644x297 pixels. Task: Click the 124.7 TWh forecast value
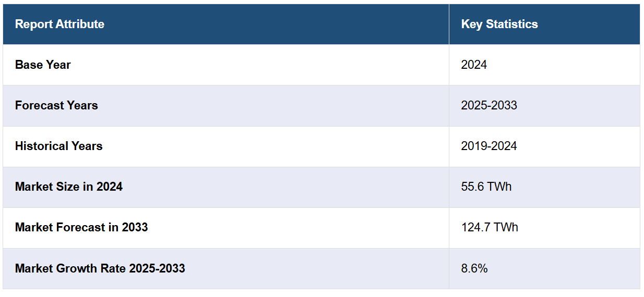[x=490, y=227]
